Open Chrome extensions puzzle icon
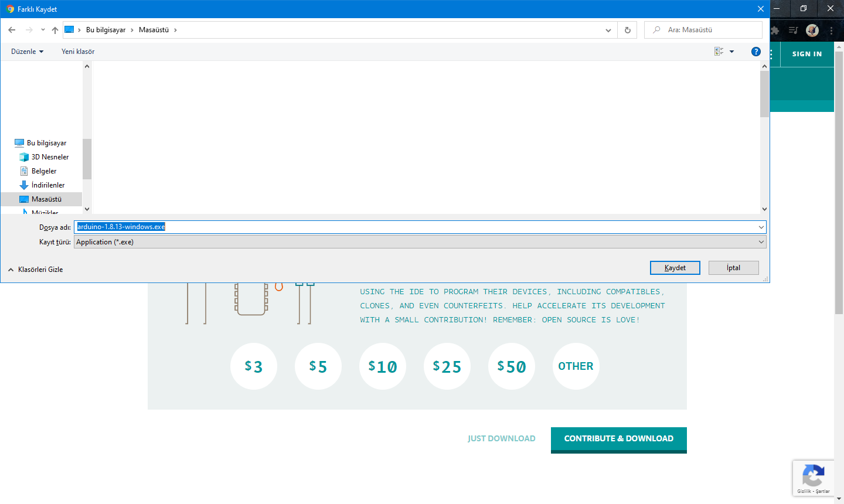Viewport: 844px width, 504px height. [775, 30]
